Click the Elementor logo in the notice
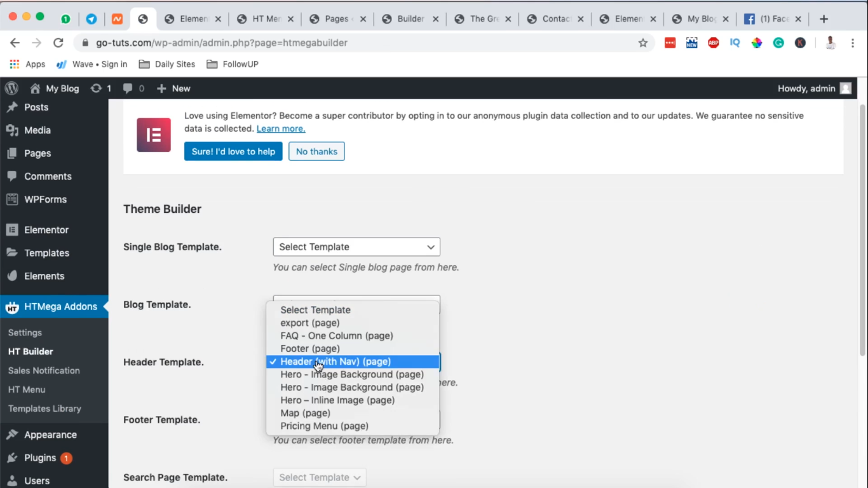Viewport: 868px width, 488px height. pyautogui.click(x=154, y=135)
